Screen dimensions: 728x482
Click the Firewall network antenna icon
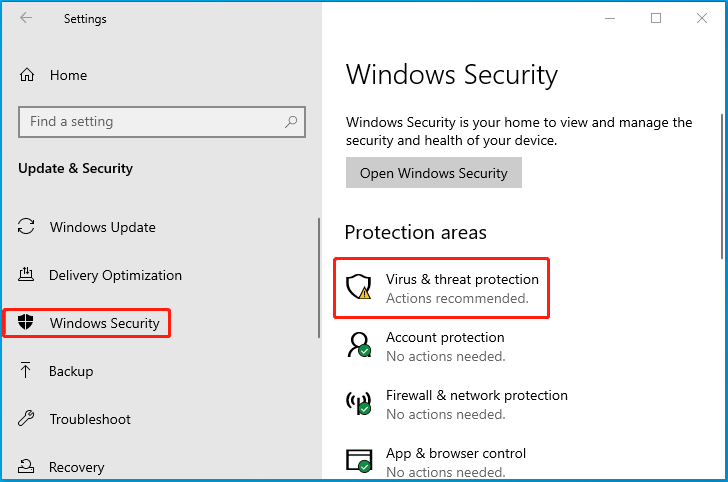click(358, 404)
